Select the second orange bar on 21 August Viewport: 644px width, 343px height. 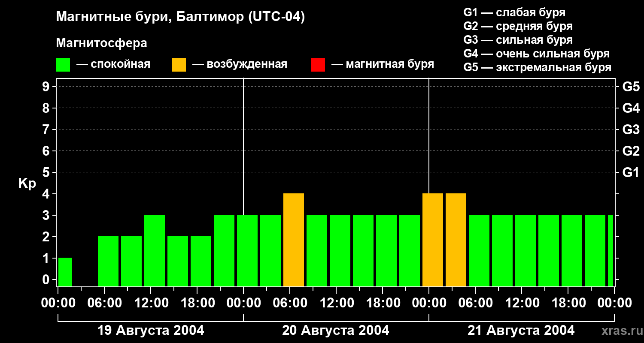[456, 240]
